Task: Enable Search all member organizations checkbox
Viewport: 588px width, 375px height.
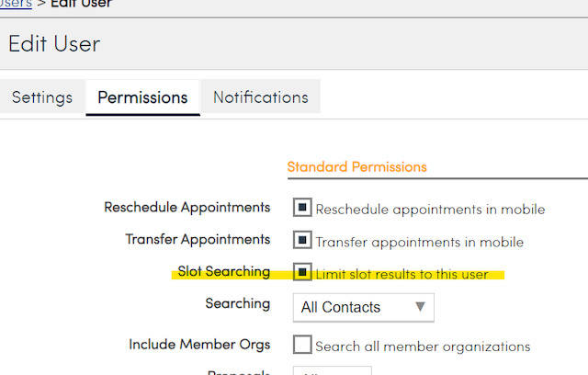Action: point(302,346)
